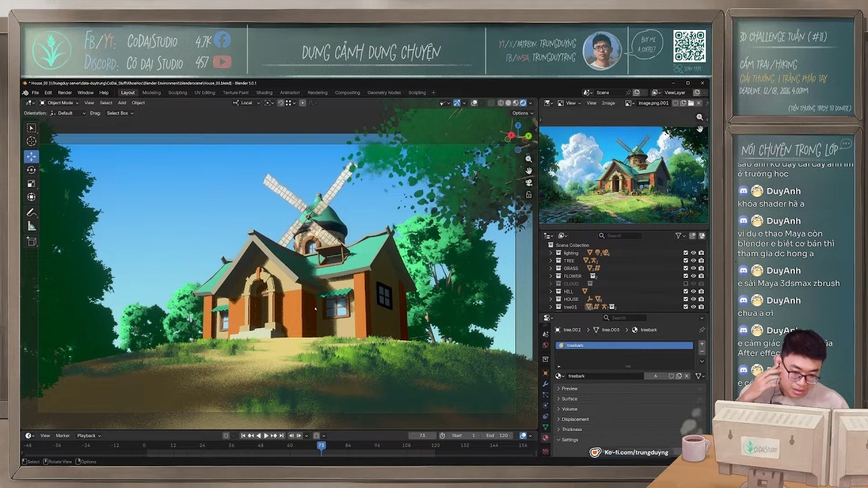Toggle fake user shield for treebark

point(671,376)
